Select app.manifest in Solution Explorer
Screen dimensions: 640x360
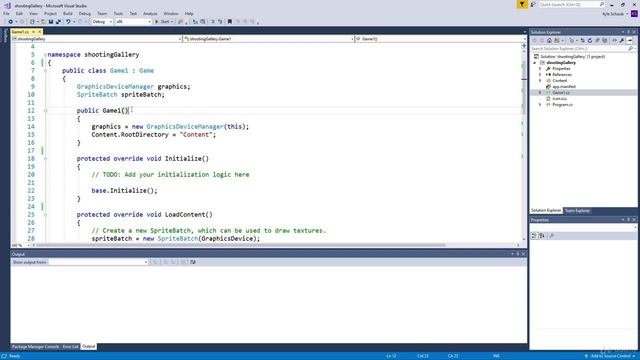click(564, 87)
